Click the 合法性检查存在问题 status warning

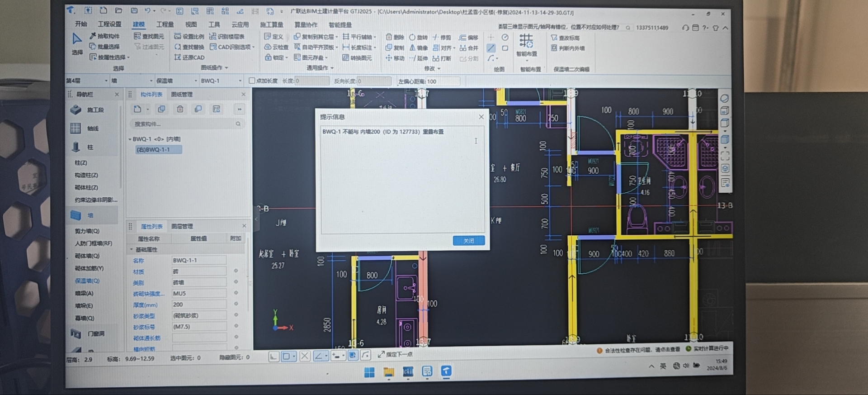point(638,350)
